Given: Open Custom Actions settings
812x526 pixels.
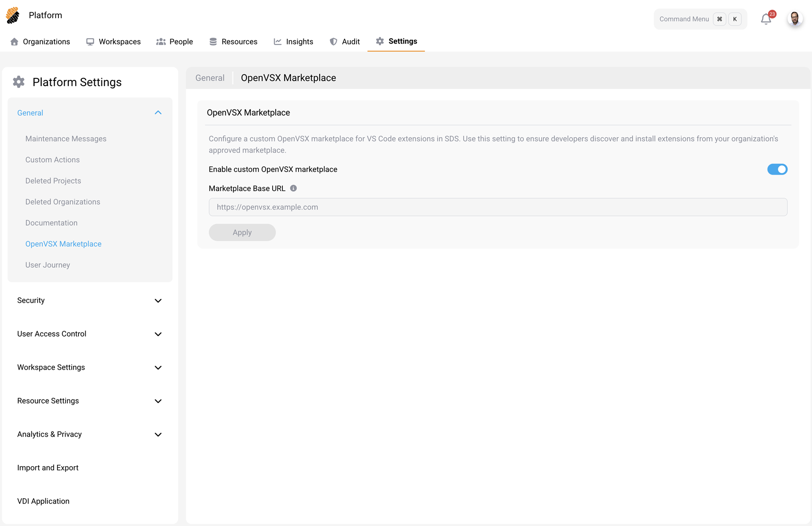Looking at the screenshot, I should [53, 160].
